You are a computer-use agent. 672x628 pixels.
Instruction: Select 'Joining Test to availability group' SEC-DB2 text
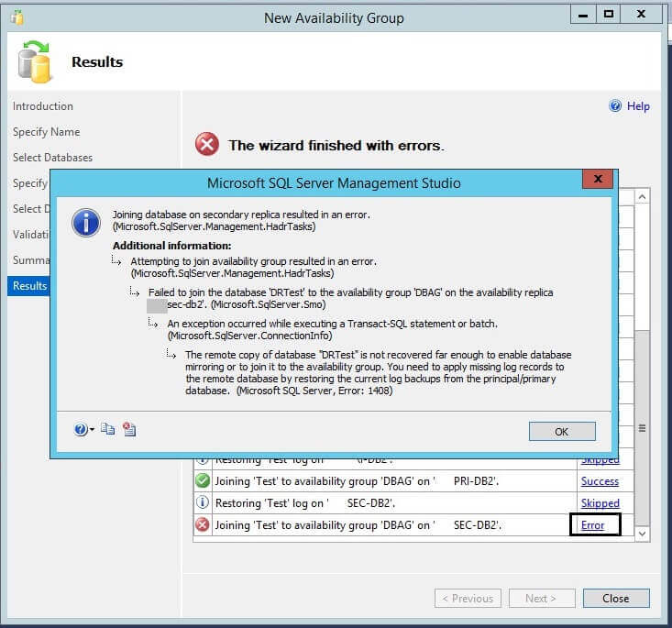click(358, 525)
